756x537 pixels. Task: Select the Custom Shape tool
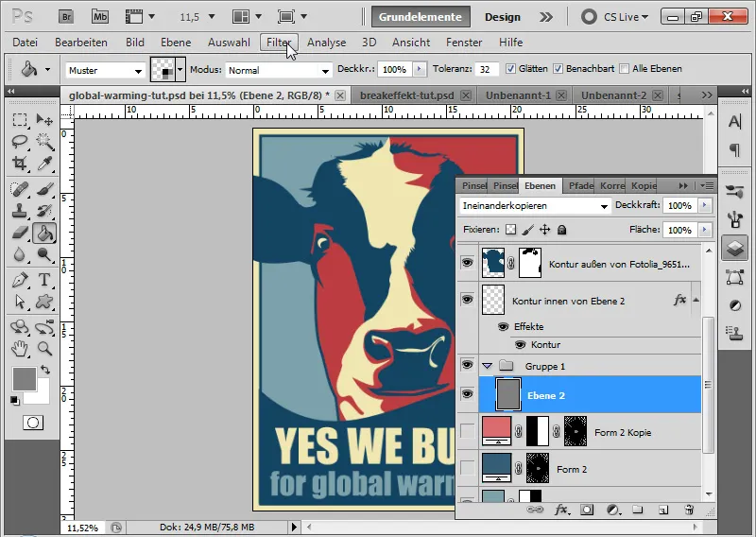click(44, 302)
